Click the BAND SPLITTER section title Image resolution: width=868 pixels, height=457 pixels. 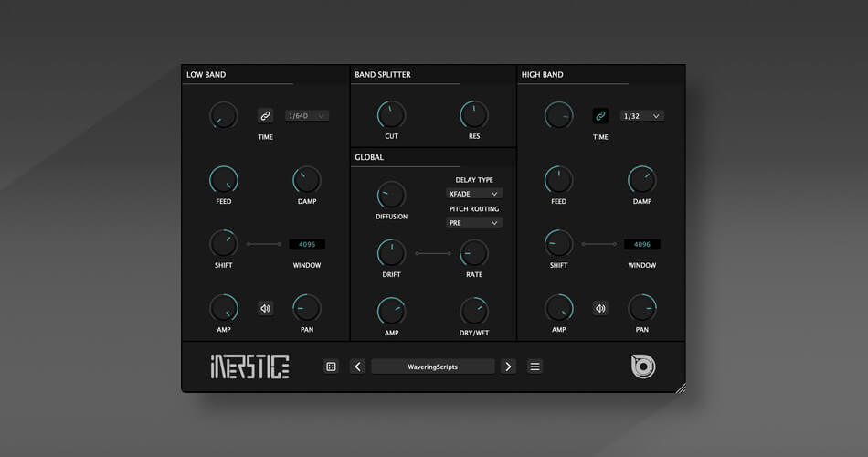[383, 74]
